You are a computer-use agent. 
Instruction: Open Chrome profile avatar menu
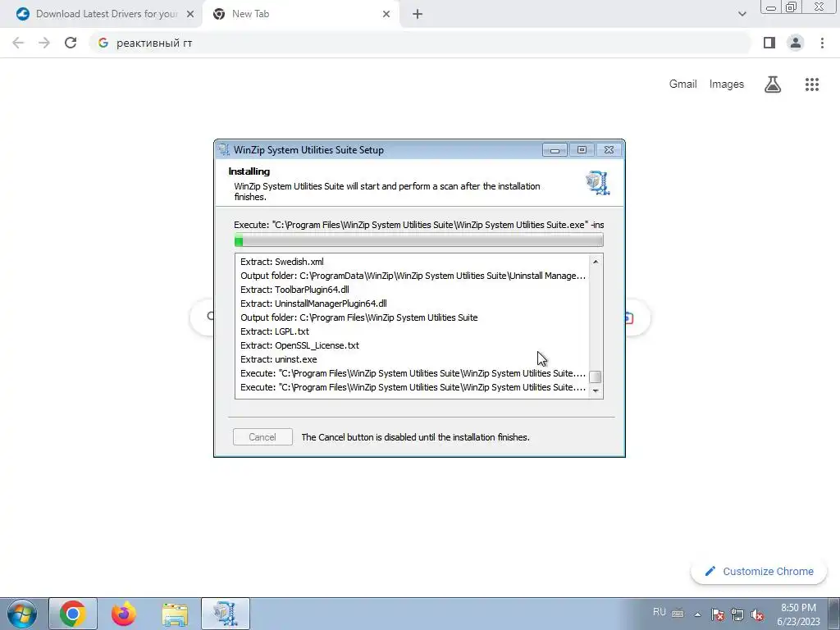pos(796,43)
